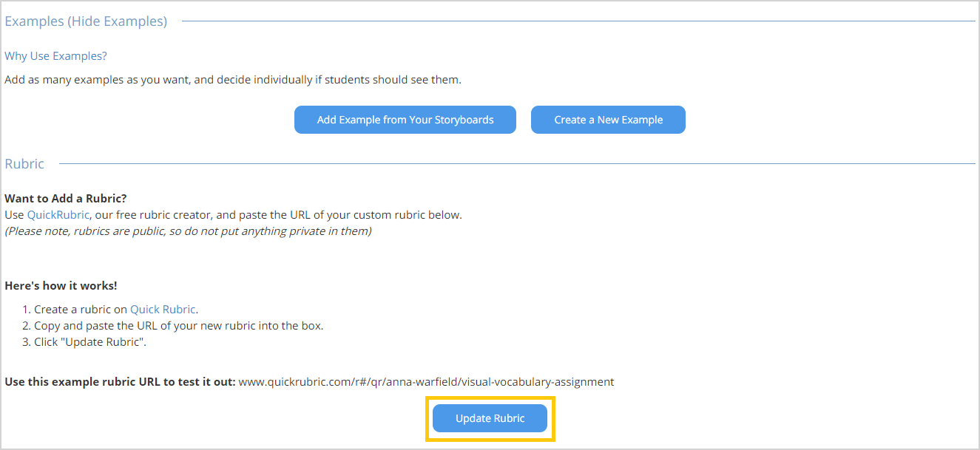
Task: Click the Update Rubric button
Action: point(490,418)
